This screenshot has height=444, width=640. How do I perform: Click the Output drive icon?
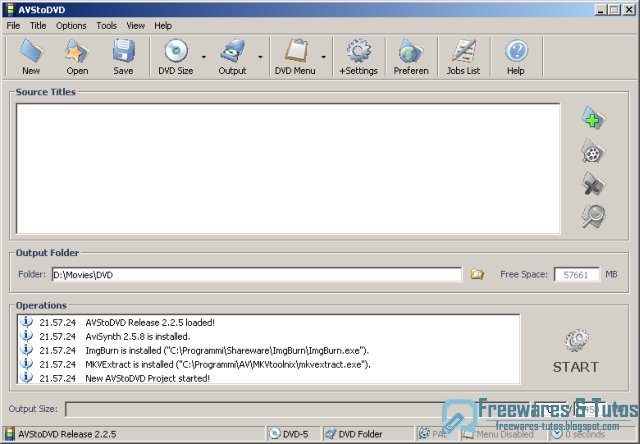(232, 51)
